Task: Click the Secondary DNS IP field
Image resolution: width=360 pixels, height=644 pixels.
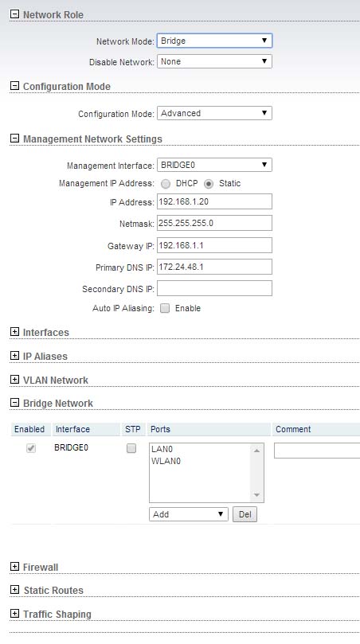Action: 214,288
